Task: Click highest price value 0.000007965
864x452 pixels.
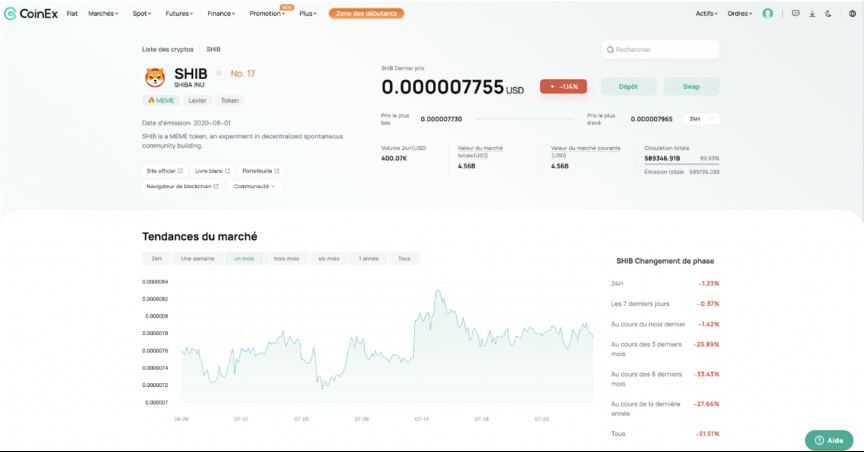Action: pos(652,119)
